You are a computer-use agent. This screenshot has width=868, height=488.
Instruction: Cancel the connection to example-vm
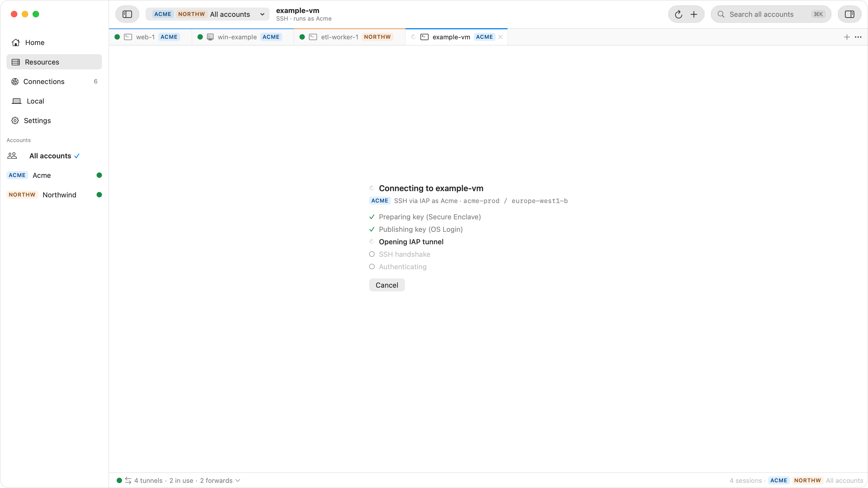[387, 285]
